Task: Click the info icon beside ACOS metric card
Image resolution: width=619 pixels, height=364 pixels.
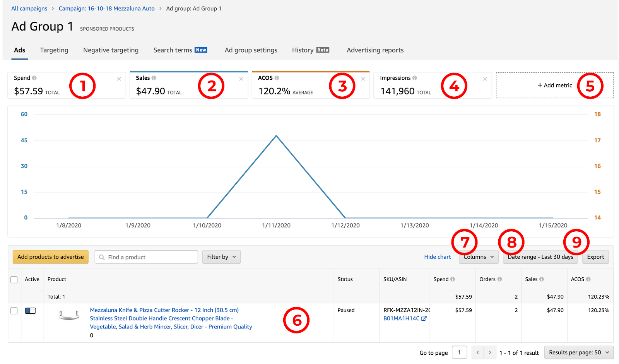Action: [x=277, y=78]
